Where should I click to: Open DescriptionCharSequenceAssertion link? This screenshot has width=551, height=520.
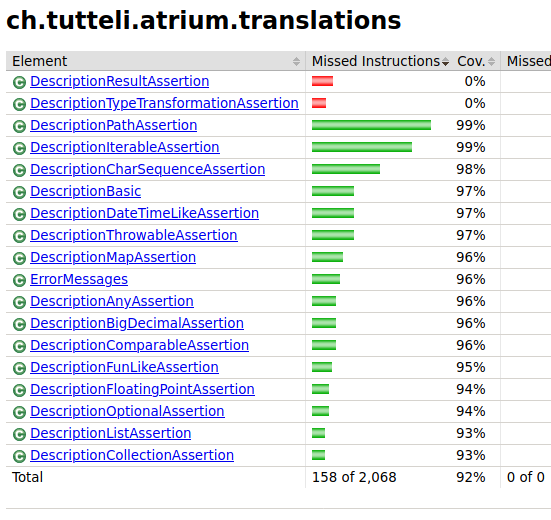coord(148,169)
